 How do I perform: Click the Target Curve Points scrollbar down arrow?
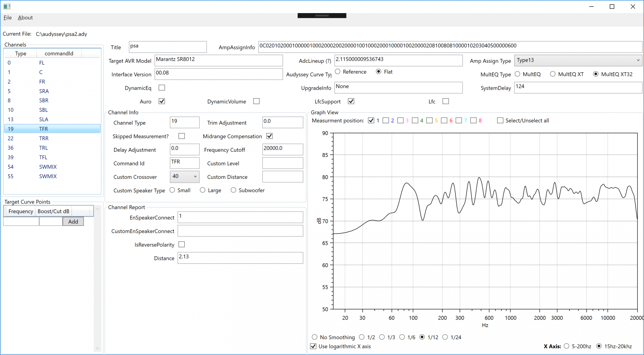click(x=98, y=348)
